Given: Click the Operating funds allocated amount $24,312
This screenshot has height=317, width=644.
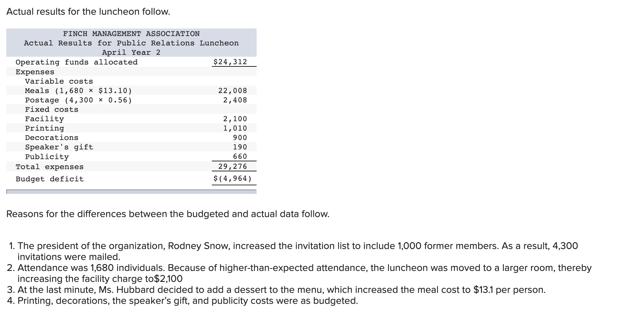Looking at the screenshot, I should (230, 62).
